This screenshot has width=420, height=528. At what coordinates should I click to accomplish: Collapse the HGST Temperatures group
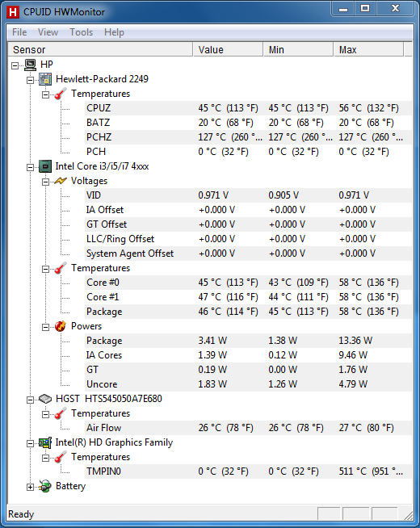click(x=45, y=414)
